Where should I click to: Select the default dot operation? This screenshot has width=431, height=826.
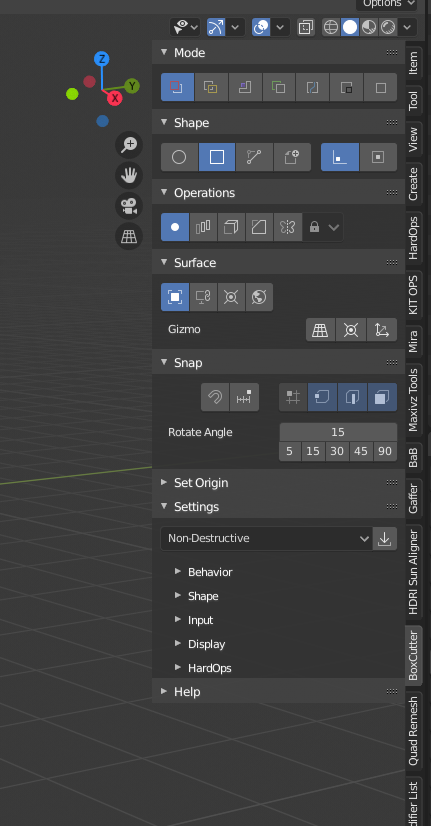pos(175,227)
